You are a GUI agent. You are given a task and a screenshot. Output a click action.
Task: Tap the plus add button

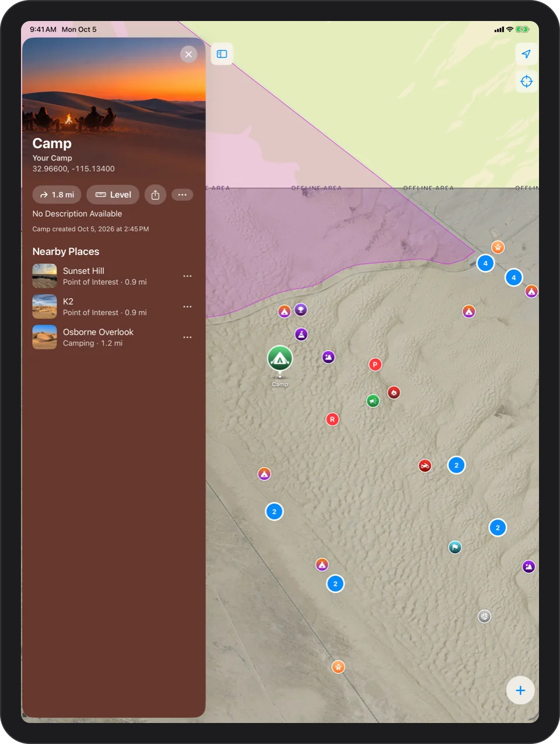tap(520, 690)
